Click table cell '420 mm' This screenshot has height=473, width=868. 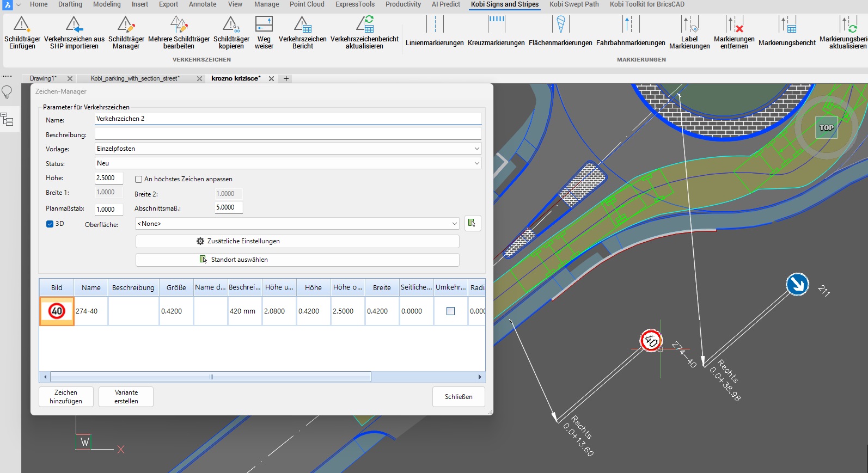245,311
